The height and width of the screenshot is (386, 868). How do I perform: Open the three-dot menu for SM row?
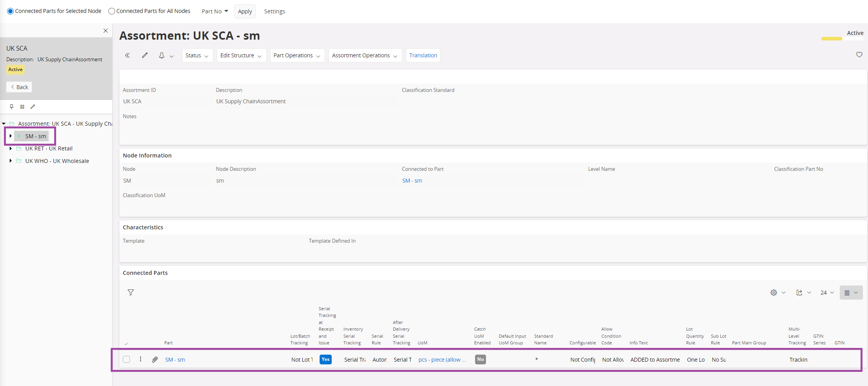pos(141,359)
